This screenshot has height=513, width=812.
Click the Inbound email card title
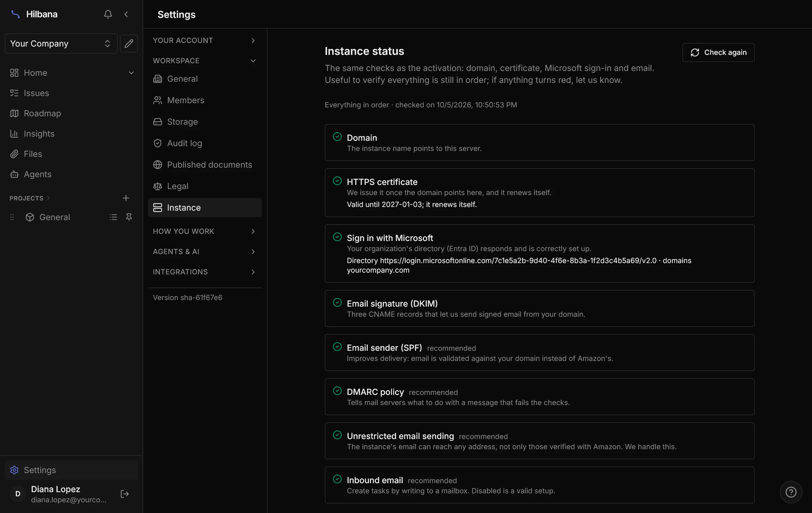click(375, 480)
